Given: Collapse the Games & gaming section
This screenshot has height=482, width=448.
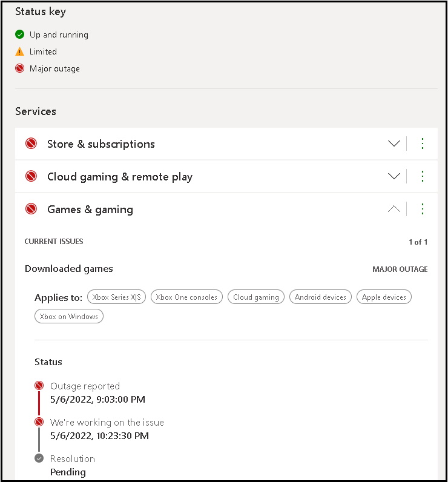Looking at the screenshot, I should pyautogui.click(x=394, y=209).
